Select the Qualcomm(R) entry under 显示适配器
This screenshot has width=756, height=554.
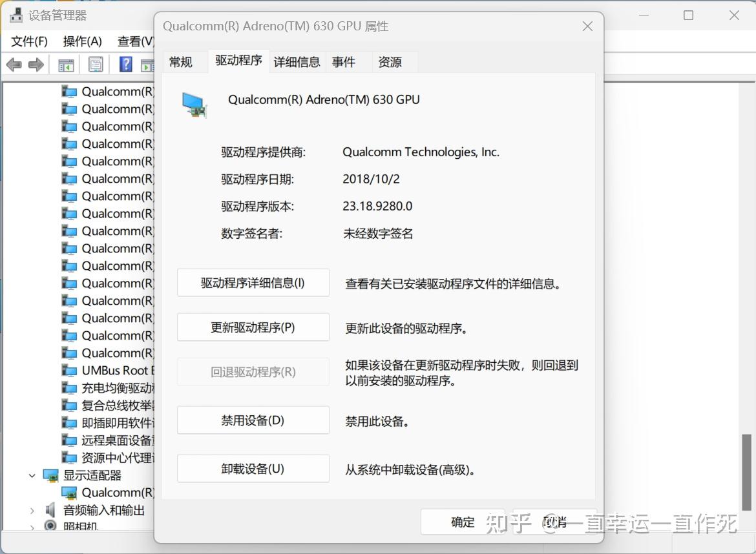(x=118, y=493)
